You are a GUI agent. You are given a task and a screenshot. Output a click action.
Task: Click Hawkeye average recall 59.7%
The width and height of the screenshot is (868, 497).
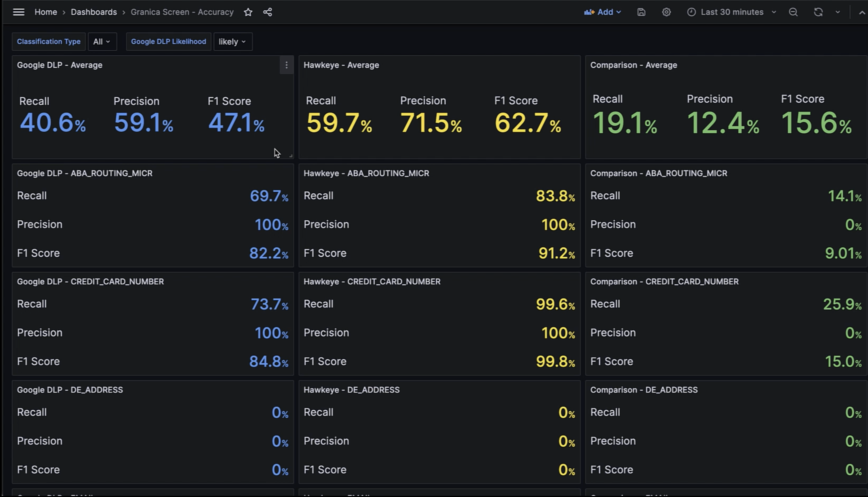click(339, 123)
